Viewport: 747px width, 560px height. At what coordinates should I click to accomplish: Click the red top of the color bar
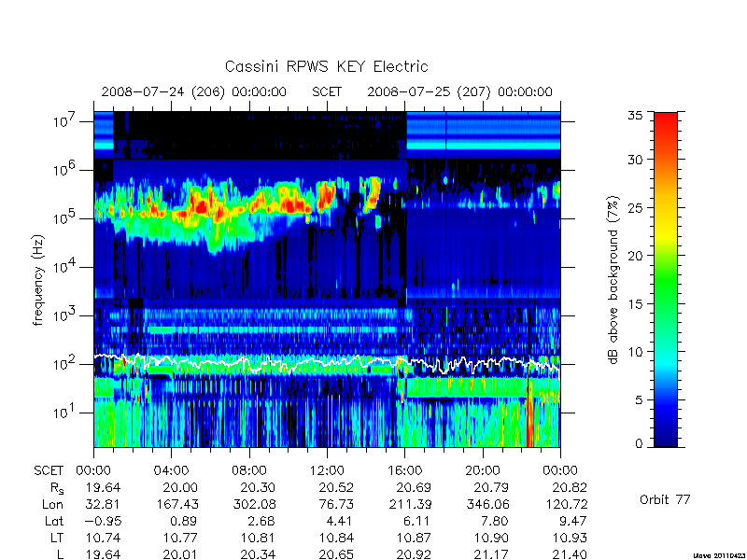[666, 119]
